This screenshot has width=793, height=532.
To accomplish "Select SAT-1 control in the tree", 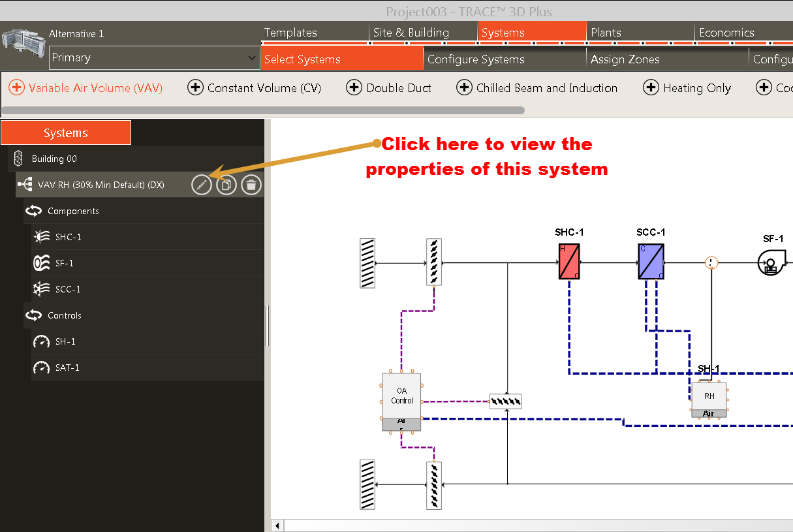I will [x=67, y=368].
